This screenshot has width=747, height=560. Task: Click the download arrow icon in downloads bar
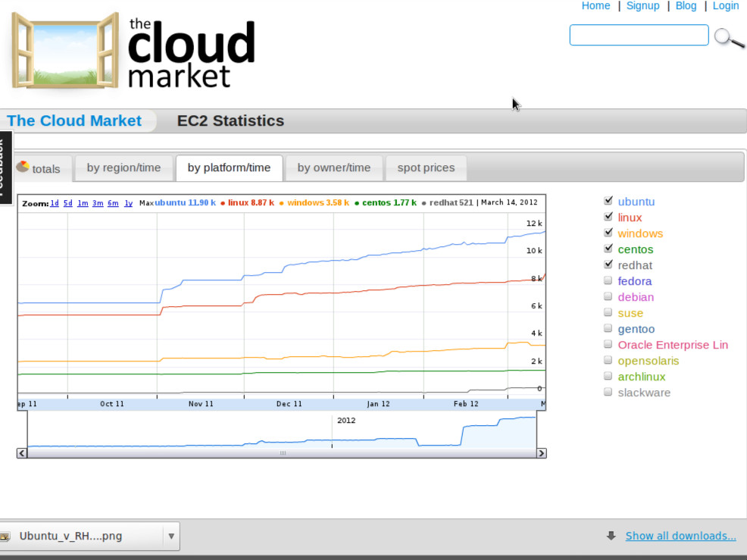(x=611, y=536)
